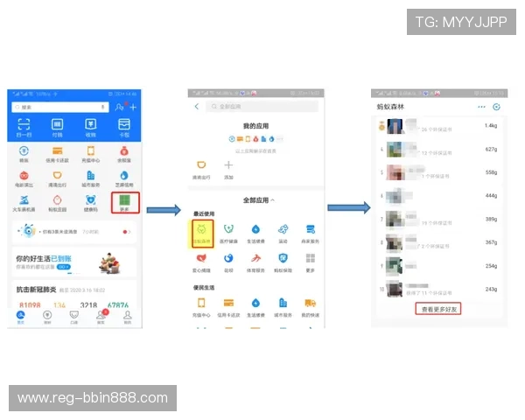Select the friend row showing 558g

[x=439, y=173]
